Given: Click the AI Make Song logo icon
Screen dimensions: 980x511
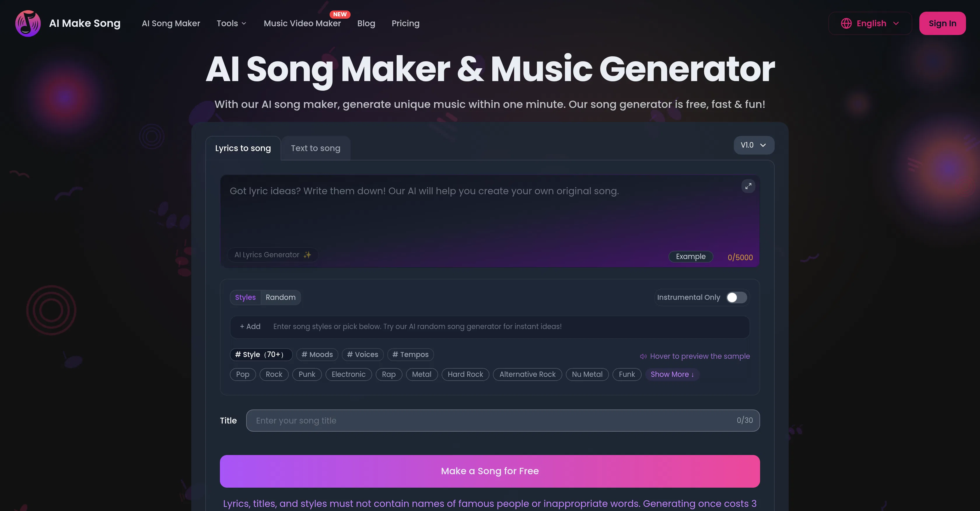Looking at the screenshot, I should coord(27,23).
